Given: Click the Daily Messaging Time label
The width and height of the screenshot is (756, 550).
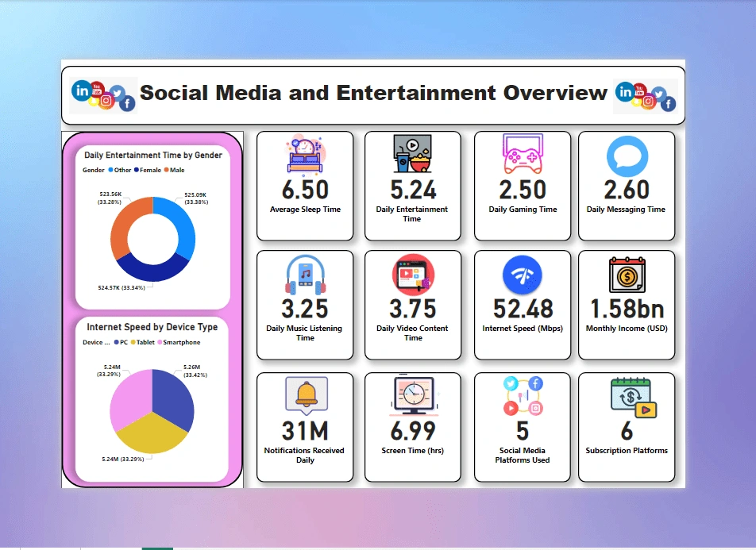Looking at the screenshot, I should tap(626, 210).
